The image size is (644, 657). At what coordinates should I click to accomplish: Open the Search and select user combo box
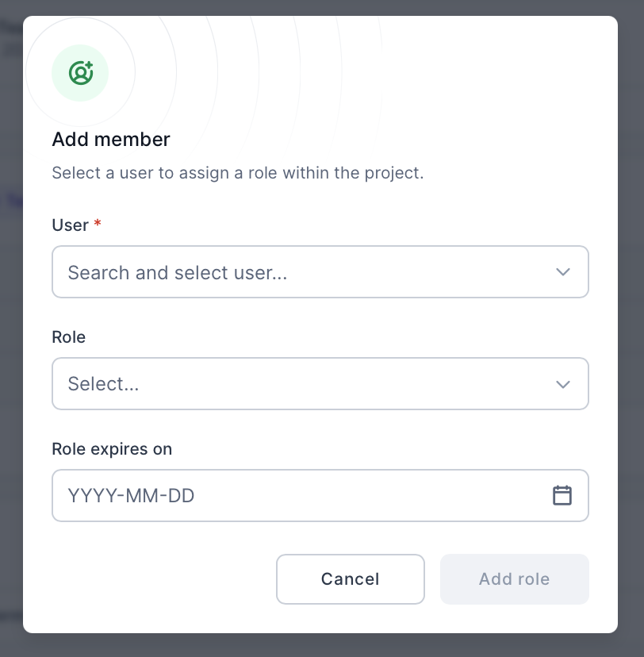320,271
